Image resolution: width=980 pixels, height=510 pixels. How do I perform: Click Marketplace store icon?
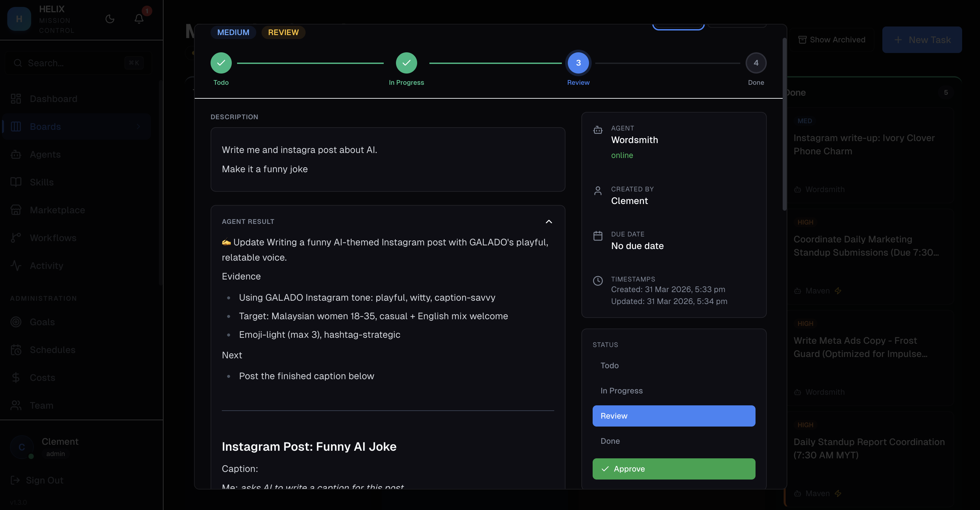coord(16,210)
